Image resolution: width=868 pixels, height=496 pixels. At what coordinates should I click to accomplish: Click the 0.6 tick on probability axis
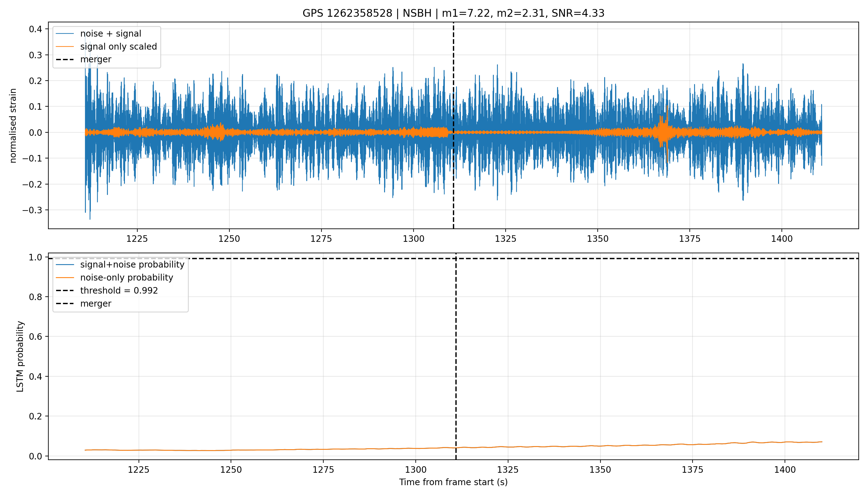click(x=36, y=337)
